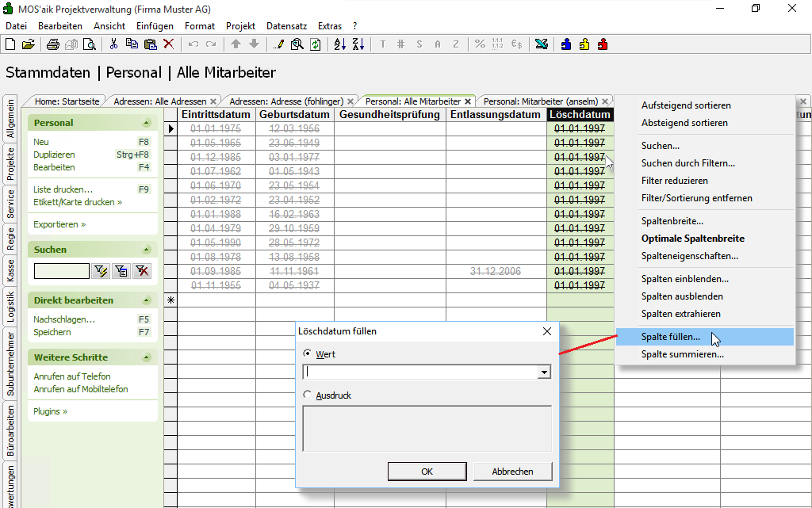
Task: Switch to Adressen: Alle Adressen tab
Action: coord(160,101)
